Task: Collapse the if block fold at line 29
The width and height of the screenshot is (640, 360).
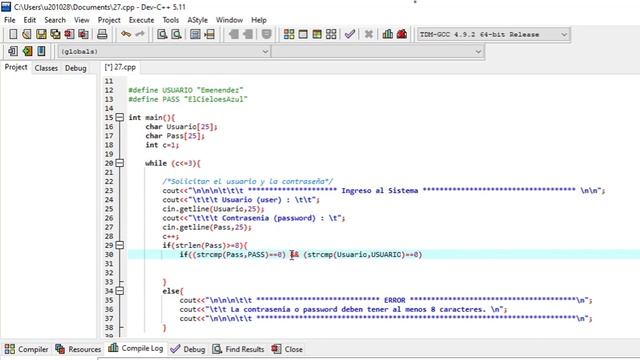Action: 120,245
